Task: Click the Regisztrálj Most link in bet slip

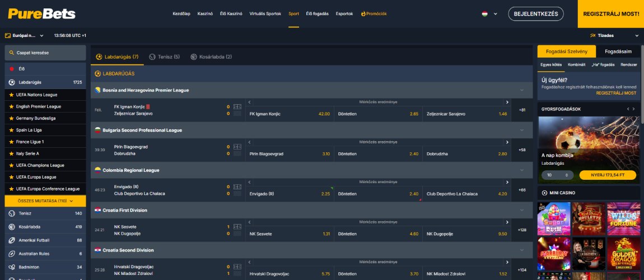Action: pyautogui.click(x=616, y=93)
